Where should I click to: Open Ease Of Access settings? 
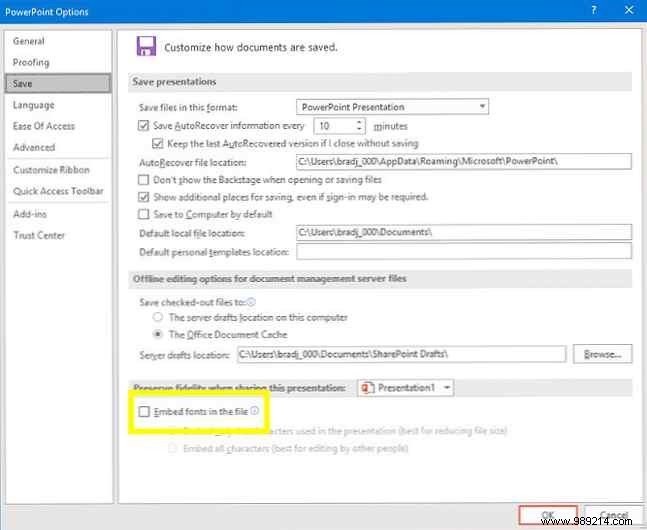(x=44, y=126)
